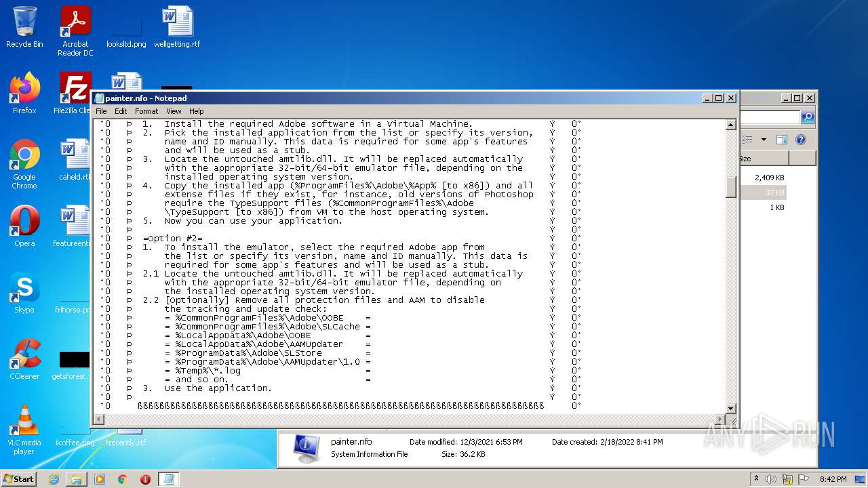Toggle the Explorer preview pane icon
Viewport: 868px width, 488px height.
pyautogui.click(x=781, y=140)
